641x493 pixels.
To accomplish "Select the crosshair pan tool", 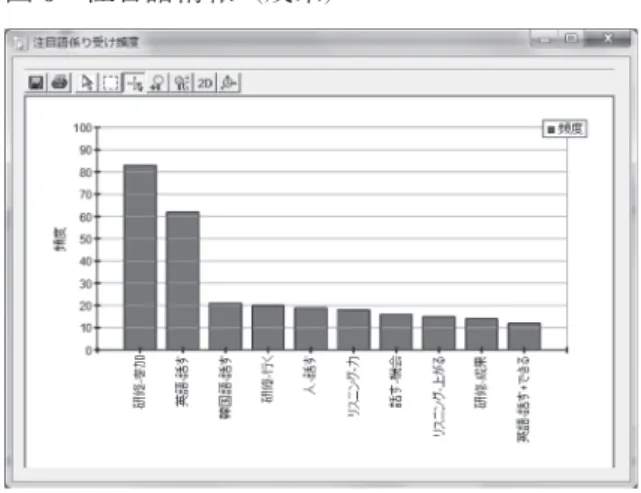I will pyautogui.click(x=134, y=83).
